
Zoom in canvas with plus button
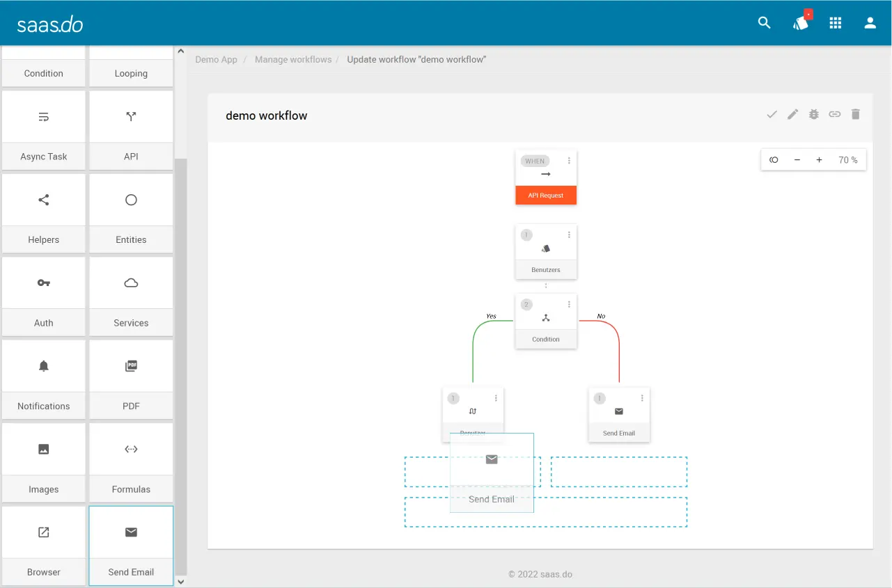coord(819,160)
